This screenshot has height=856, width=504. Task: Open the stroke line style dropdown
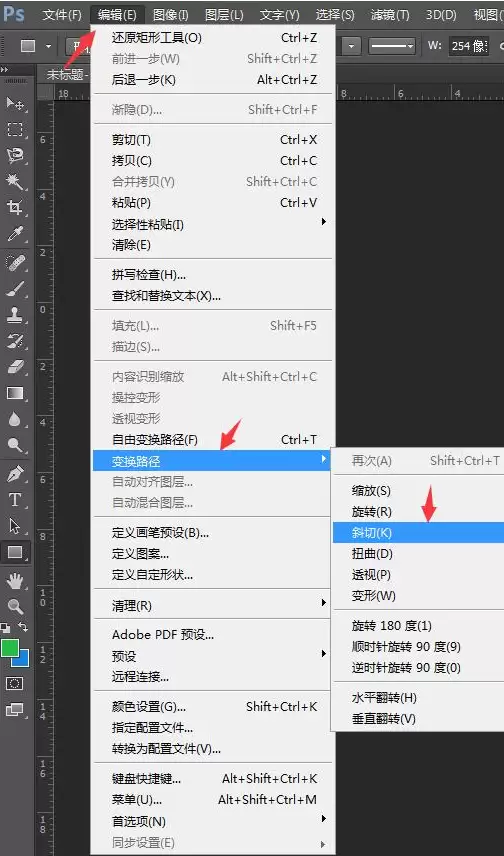tap(392, 46)
